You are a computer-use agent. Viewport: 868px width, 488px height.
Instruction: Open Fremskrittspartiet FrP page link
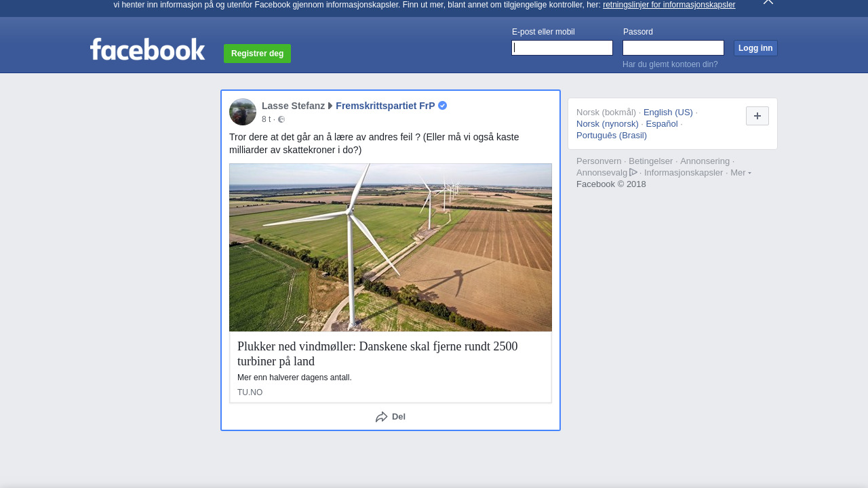tap(385, 106)
